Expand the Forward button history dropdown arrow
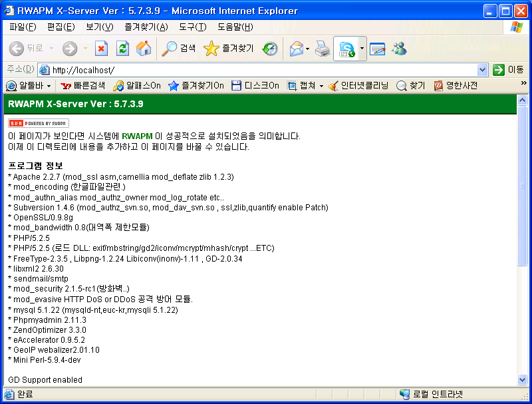 click(x=85, y=49)
